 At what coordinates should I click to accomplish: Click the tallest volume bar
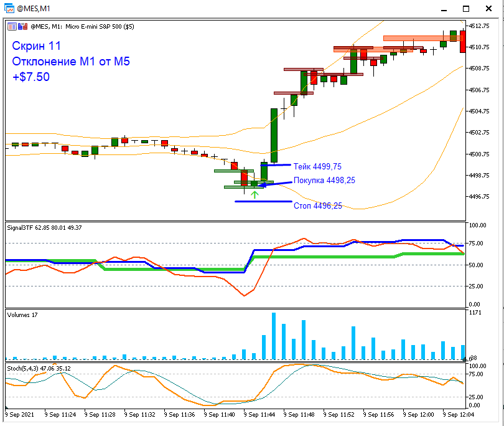[274, 336]
